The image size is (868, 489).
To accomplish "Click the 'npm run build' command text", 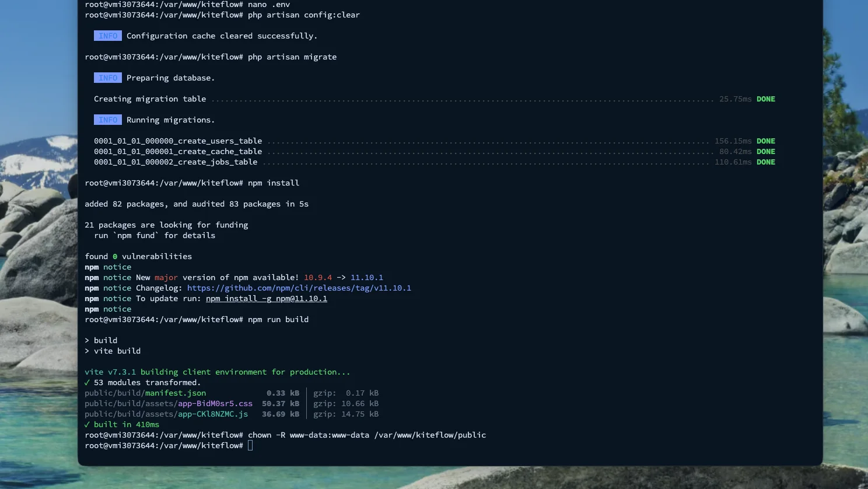I will point(278,319).
